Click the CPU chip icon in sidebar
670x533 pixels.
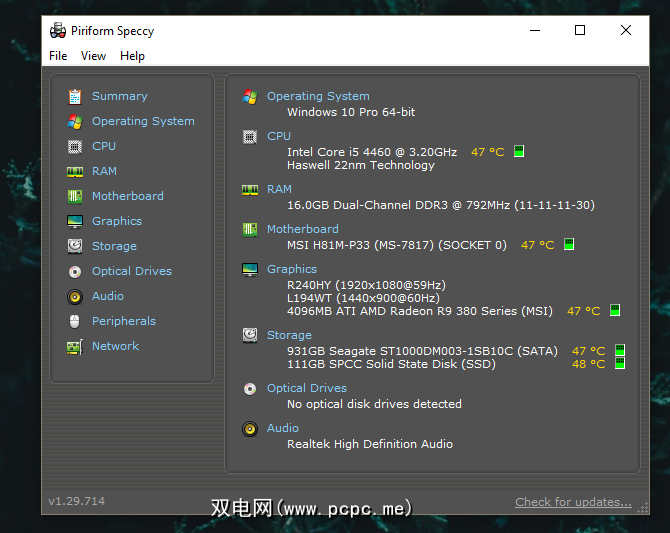(x=75, y=147)
